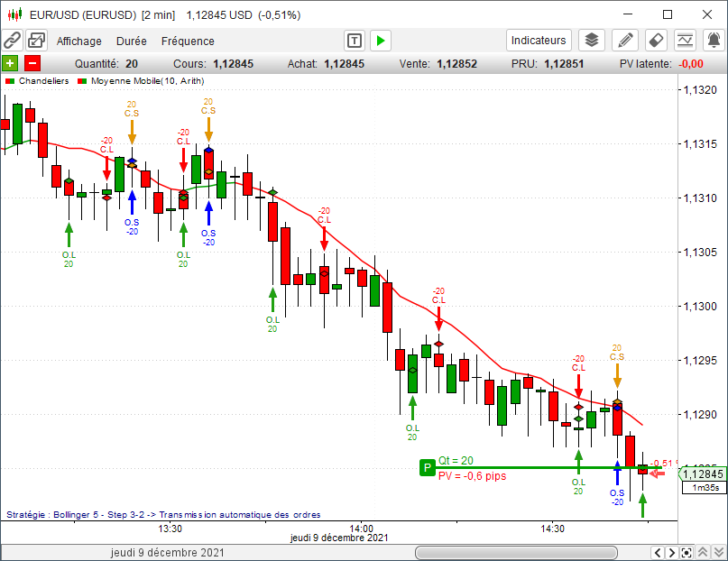Click the T text mode icon

coord(355,41)
